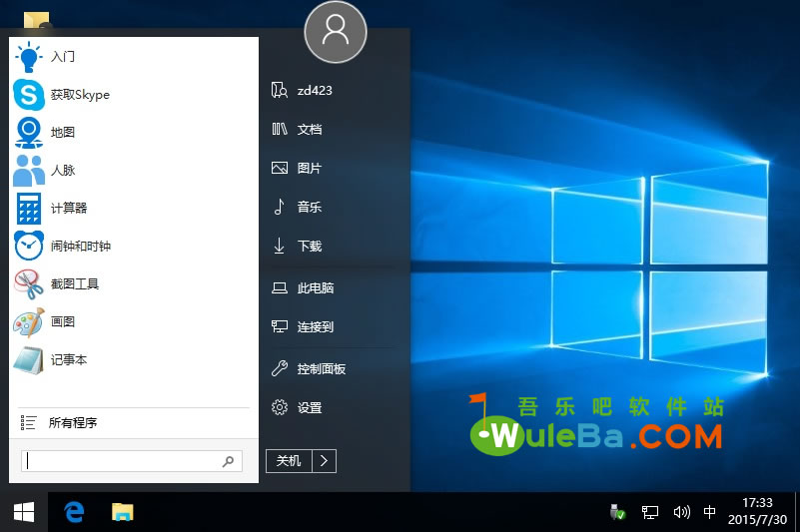Open the 人脉 (People) app

coord(62,171)
